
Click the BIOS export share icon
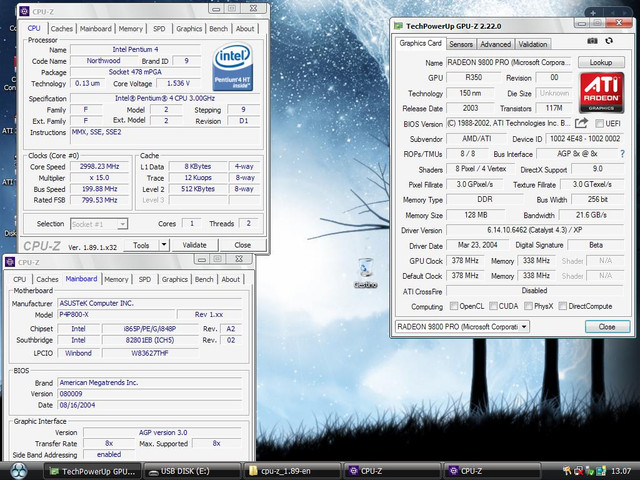point(581,123)
